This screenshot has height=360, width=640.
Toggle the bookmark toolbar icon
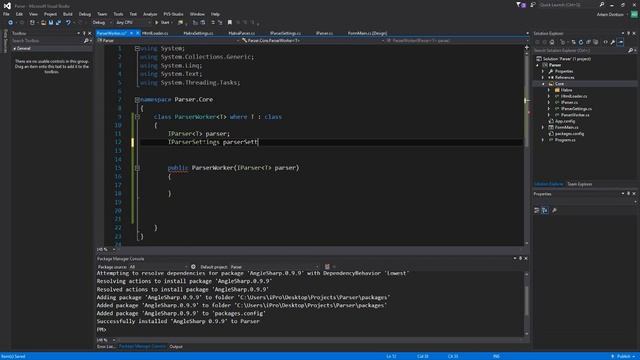[x=230, y=22]
